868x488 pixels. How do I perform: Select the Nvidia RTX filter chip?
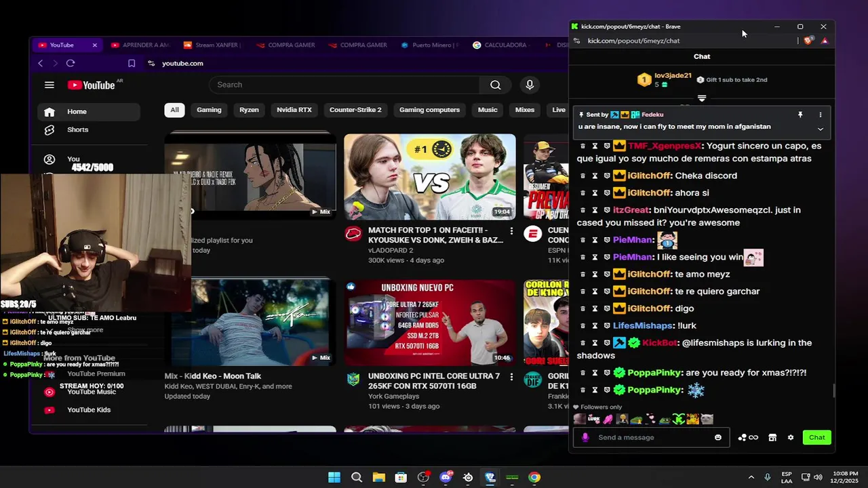coord(294,110)
